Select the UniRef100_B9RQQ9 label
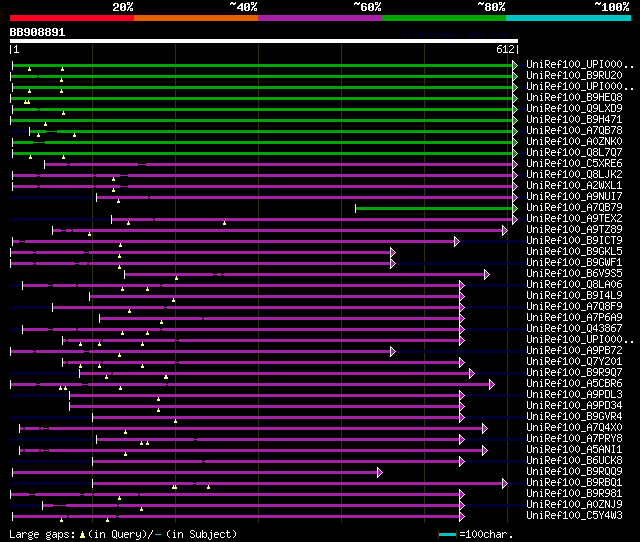This screenshot has width=640, height=542. pos(574,472)
